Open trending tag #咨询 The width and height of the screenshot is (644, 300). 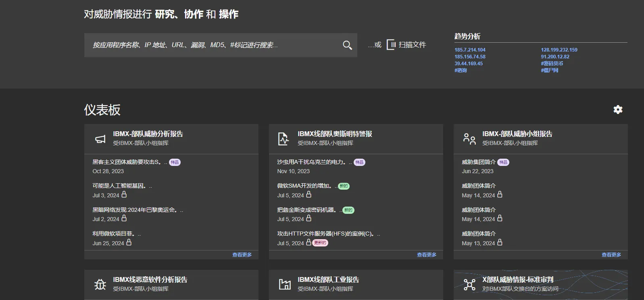click(x=461, y=70)
